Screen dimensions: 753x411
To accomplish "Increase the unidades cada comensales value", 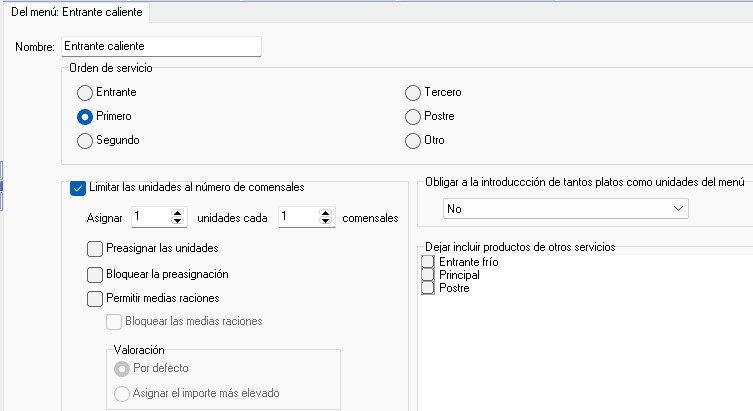I will click(326, 214).
